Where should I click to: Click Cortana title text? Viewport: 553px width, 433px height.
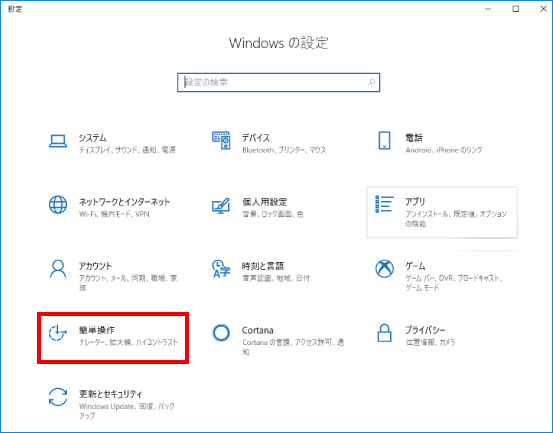click(257, 330)
